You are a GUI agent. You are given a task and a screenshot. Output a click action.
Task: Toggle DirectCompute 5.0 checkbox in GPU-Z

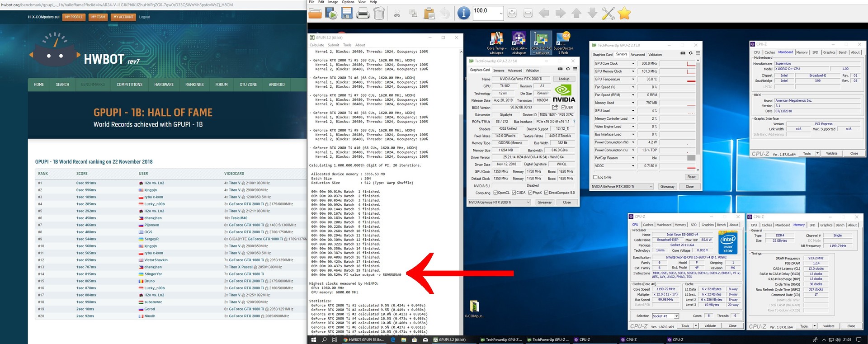[x=546, y=193]
